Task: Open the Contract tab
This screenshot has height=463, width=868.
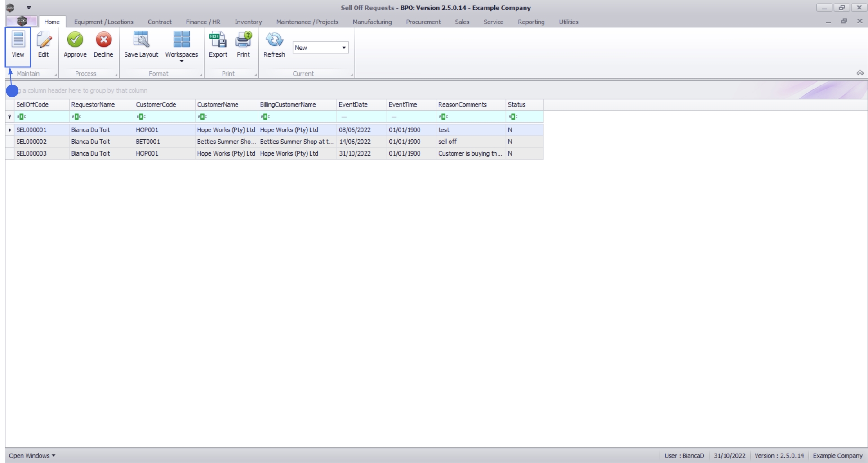Action: (160, 22)
